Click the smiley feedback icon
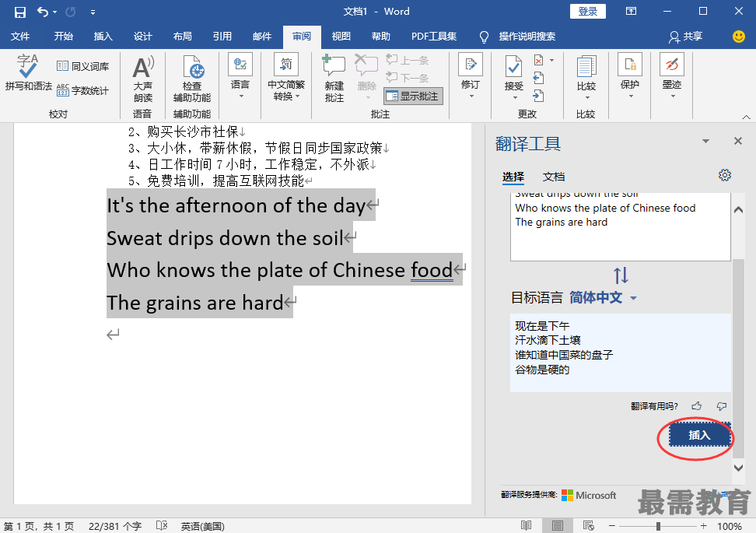Image resolution: width=756 pixels, height=533 pixels. click(738, 36)
